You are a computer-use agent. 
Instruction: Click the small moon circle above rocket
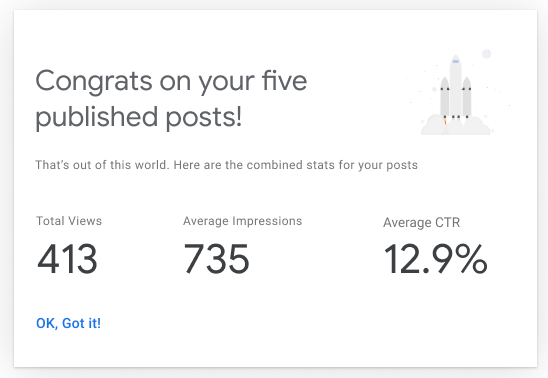486,54
